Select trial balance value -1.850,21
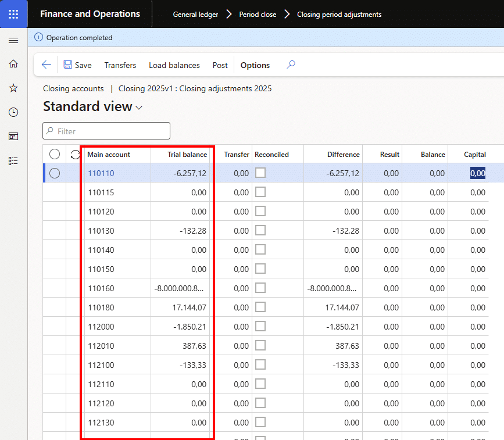The width and height of the screenshot is (504, 440). (190, 327)
